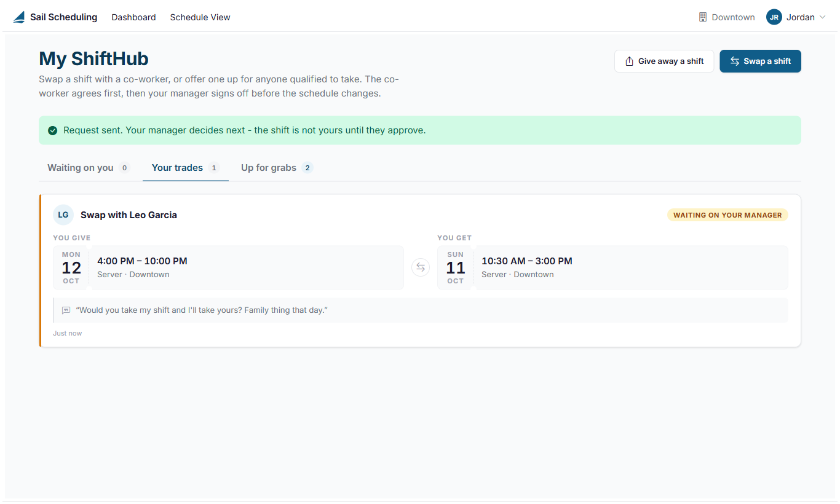Click the Swap with Leo Garcia title
The image size is (840, 504).
point(129,215)
